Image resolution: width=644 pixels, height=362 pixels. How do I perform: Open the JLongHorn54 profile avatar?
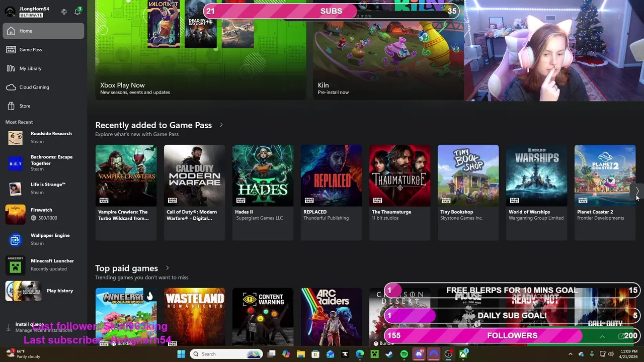click(10, 12)
